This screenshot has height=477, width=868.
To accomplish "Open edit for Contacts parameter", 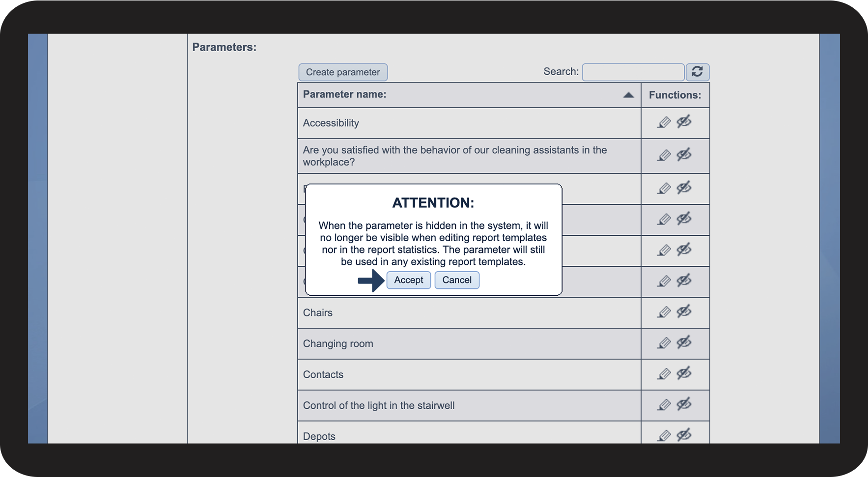I will (664, 374).
